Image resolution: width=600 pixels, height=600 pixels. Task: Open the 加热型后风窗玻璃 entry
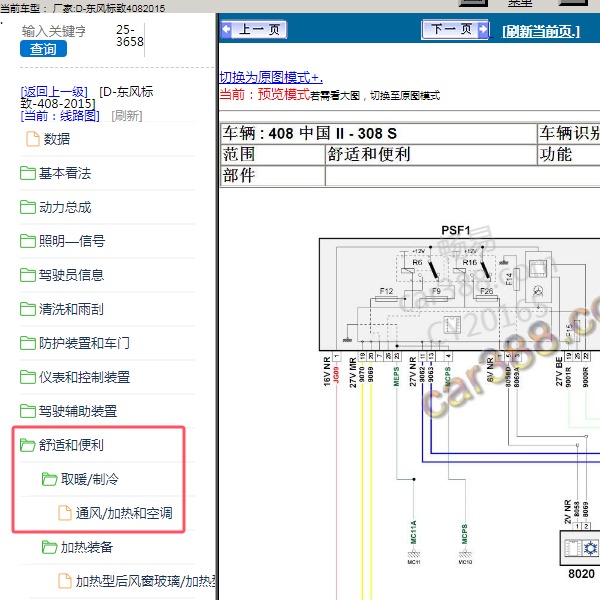[145, 581]
